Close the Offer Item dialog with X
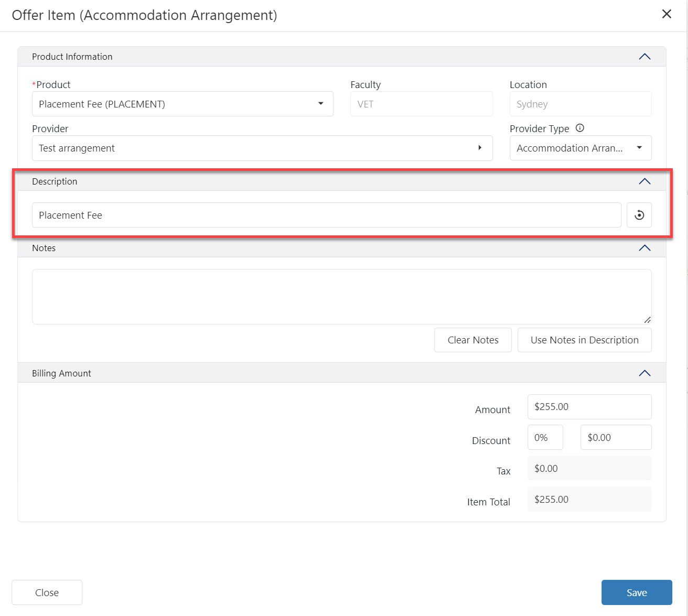The height and width of the screenshot is (616, 688). [666, 14]
